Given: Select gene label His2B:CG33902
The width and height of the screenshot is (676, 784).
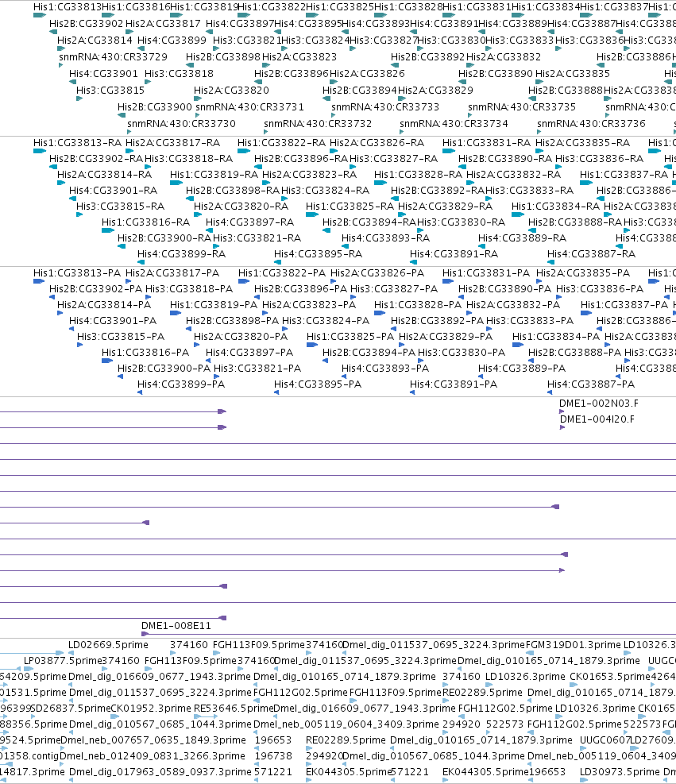Looking at the screenshot, I should coord(86,24).
